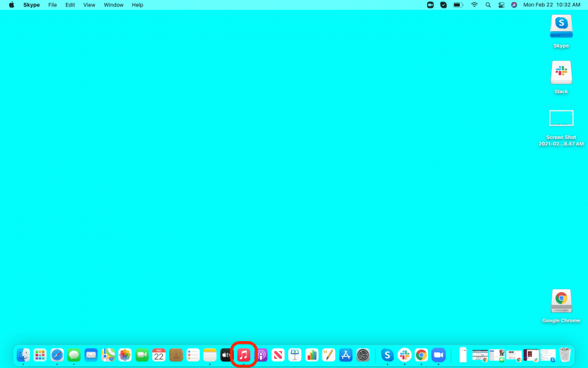Open the Photos app in the Dock
Viewport: 588px width, 368px height.
125,355
